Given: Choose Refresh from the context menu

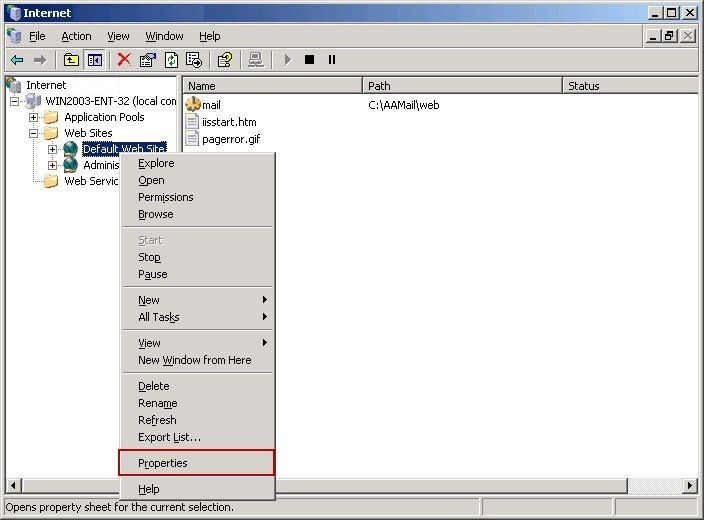Looking at the screenshot, I should pos(198,420).
